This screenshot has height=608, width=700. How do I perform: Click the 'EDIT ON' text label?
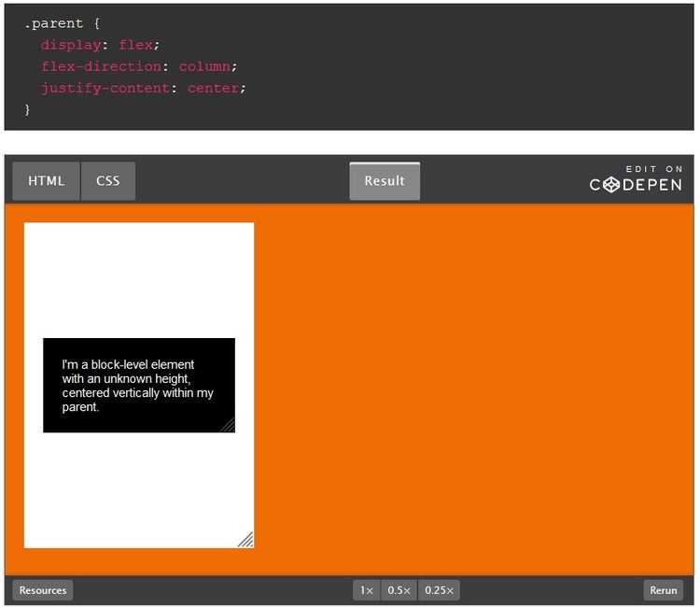654,169
